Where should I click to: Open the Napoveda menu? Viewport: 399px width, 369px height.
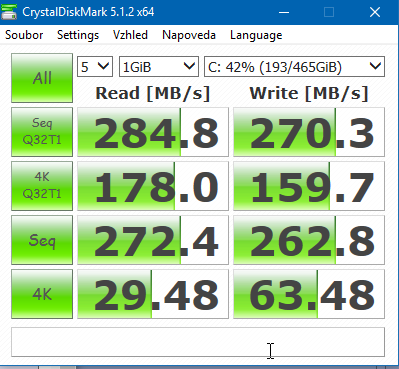[189, 35]
